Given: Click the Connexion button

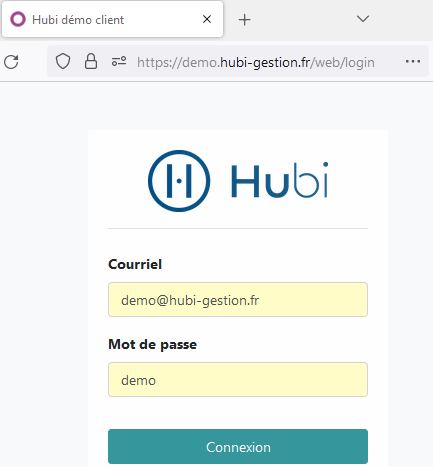Looking at the screenshot, I should coord(238,447).
